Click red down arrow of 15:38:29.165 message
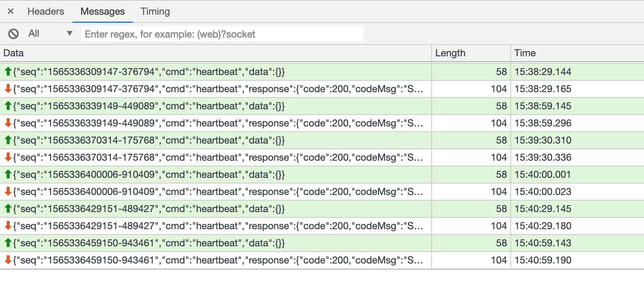 tap(8, 89)
